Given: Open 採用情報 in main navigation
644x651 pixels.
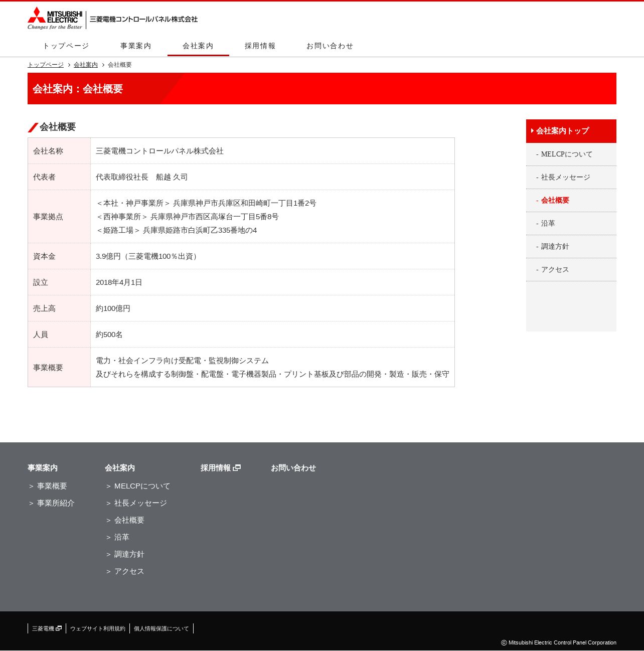Looking at the screenshot, I should pos(260,46).
